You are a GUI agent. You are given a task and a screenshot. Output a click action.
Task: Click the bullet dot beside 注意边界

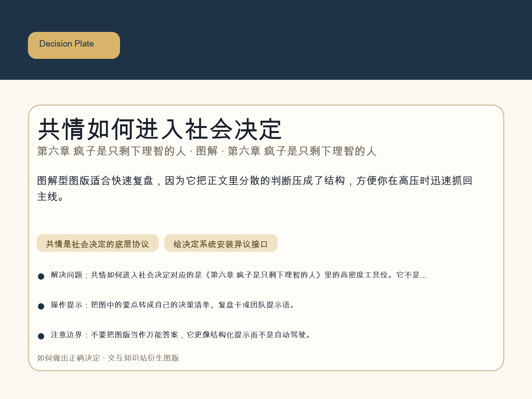click(41, 336)
